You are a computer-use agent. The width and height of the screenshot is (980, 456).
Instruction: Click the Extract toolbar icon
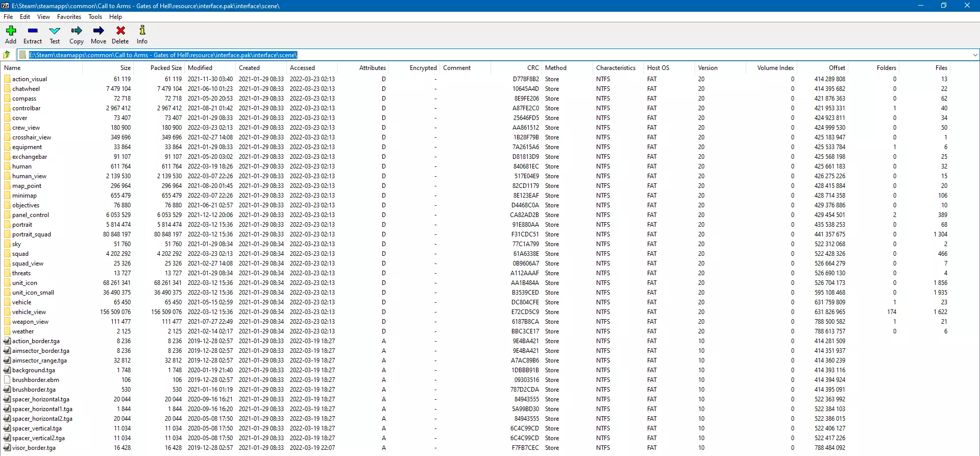(33, 31)
